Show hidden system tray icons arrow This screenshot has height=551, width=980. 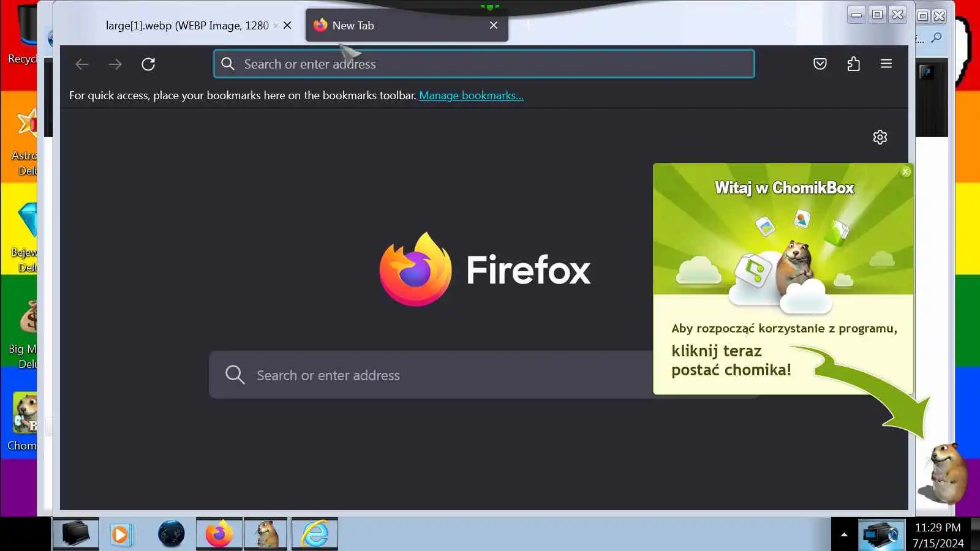(844, 534)
